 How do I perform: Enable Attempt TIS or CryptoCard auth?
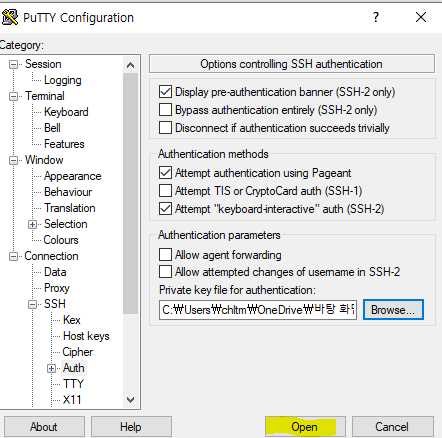coord(165,191)
